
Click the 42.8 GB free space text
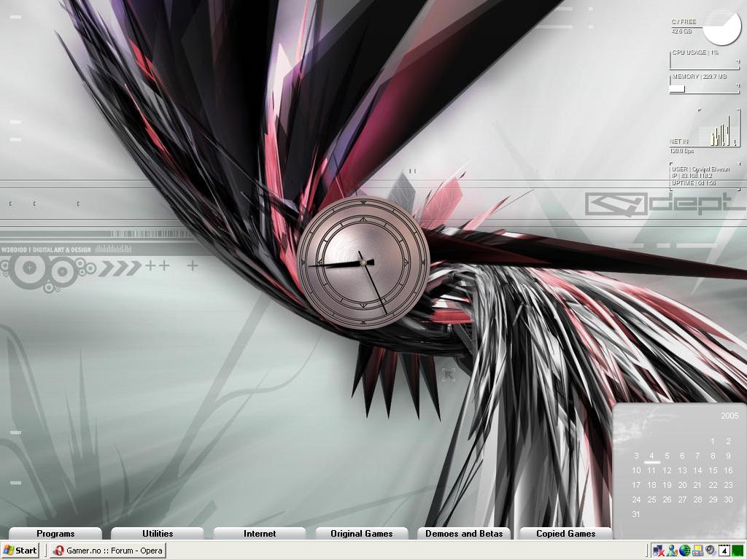(x=682, y=31)
